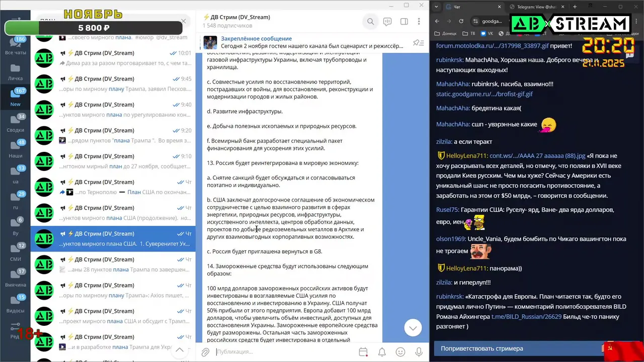Open three-dot menu in Telegram chat header
The image size is (644, 362).
419,22
